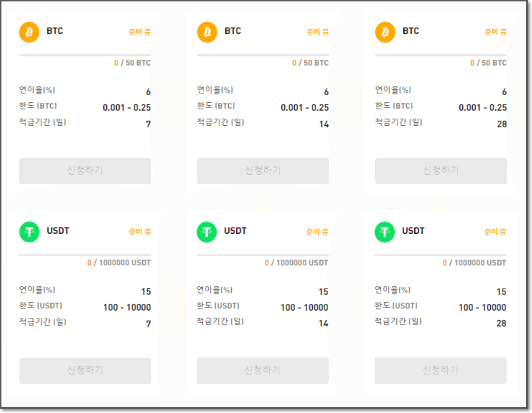
Task: Click the 0 / 50 BTC progress bar
Action: point(85,54)
